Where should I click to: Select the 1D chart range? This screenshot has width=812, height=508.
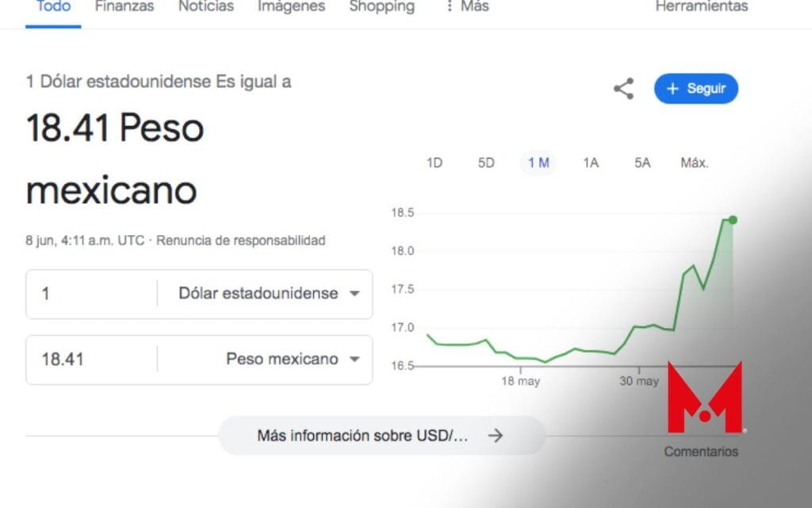click(x=434, y=163)
